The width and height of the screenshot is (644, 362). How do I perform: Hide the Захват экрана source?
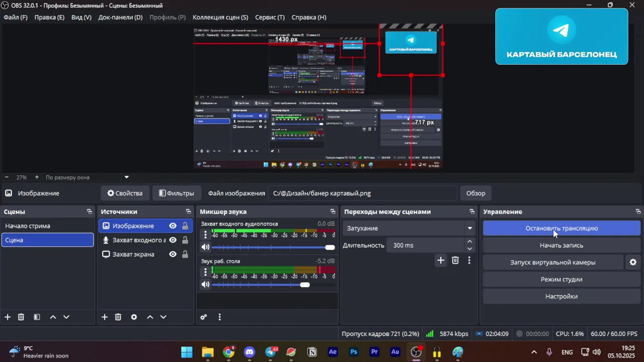[x=173, y=254]
